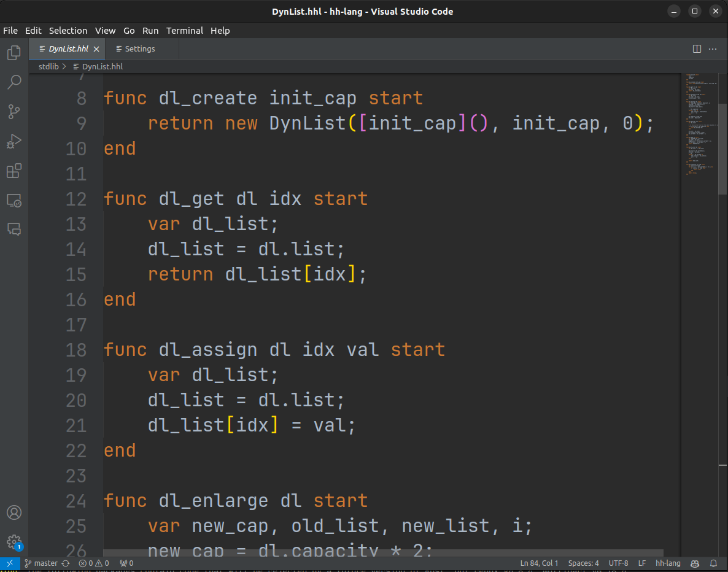The image size is (728, 572).
Task: Click the Ln 84, Col 1 indicator
Action: pos(539,563)
